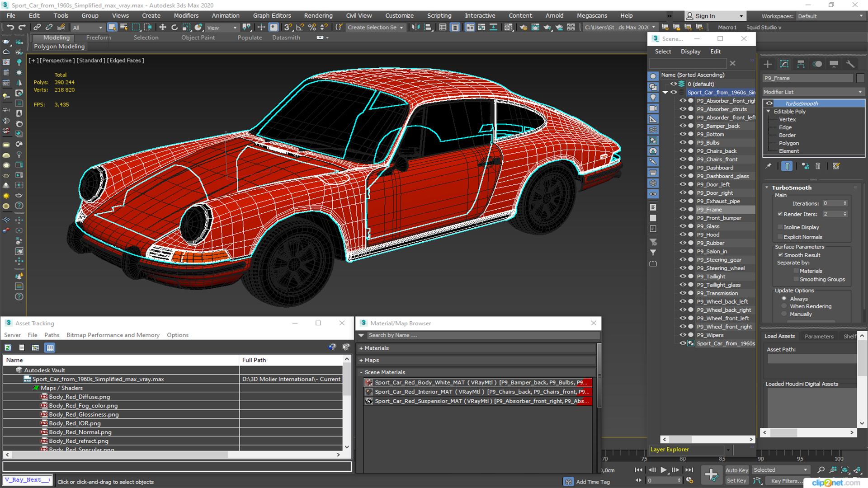This screenshot has width=868, height=488.
Task: Open the Modifier List dropdown
Action: tap(813, 92)
